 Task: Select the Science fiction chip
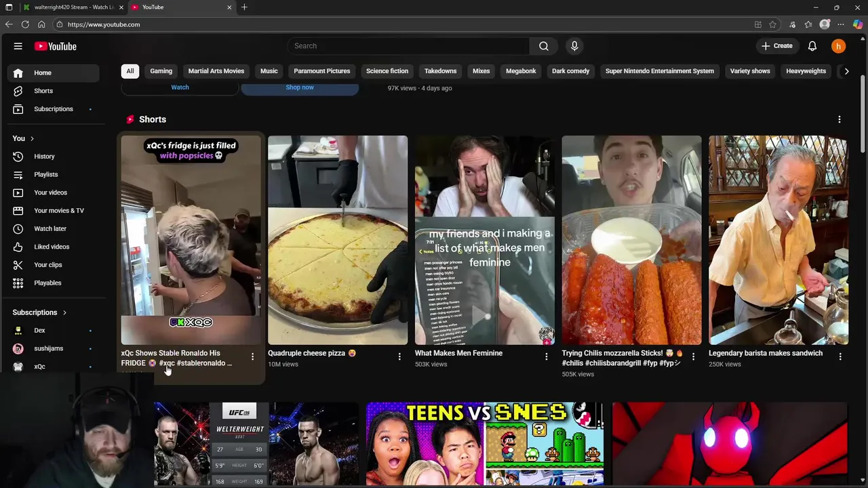coord(387,71)
